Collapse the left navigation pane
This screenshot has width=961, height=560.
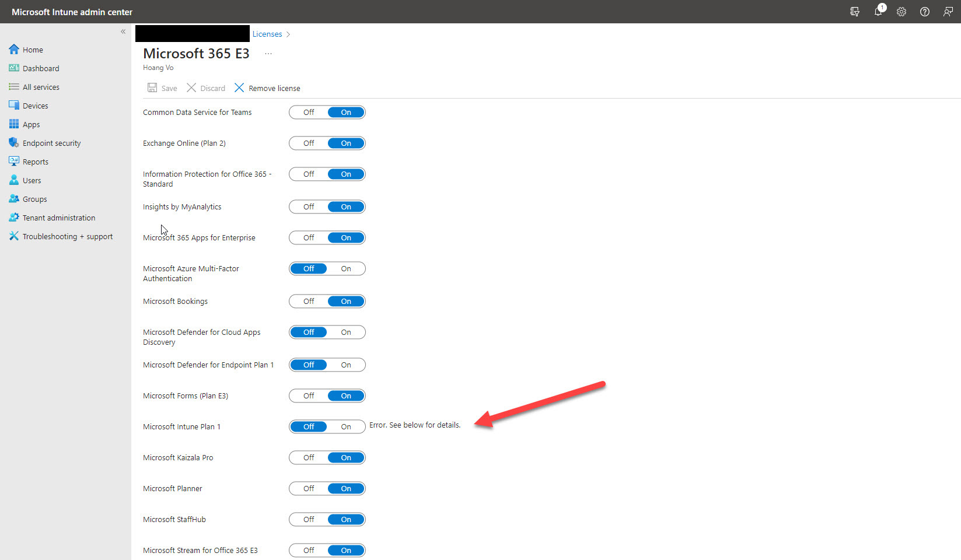123,32
